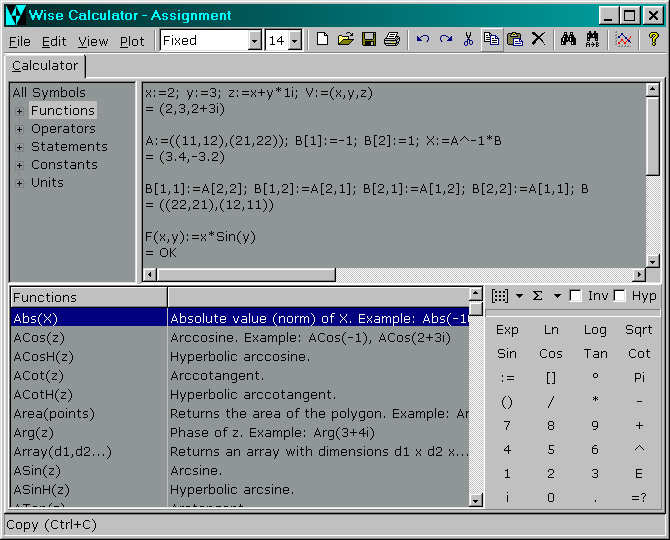Image resolution: width=670 pixels, height=540 pixels.
Task: Click the New document icon
Action: pyautogui.click(x=323, y=40)
